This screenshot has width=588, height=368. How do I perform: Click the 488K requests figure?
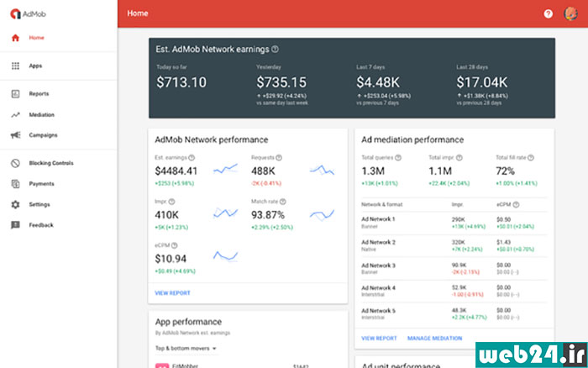[263, 171]
